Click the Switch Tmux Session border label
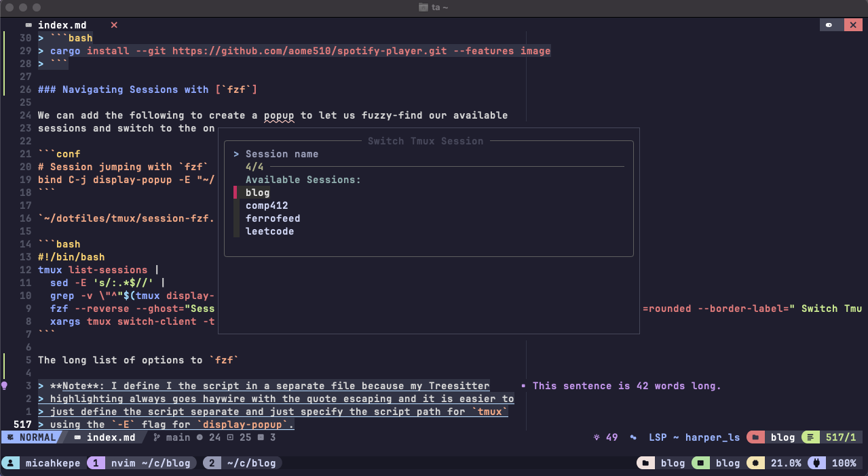868x476 pixels. point(426,141)
